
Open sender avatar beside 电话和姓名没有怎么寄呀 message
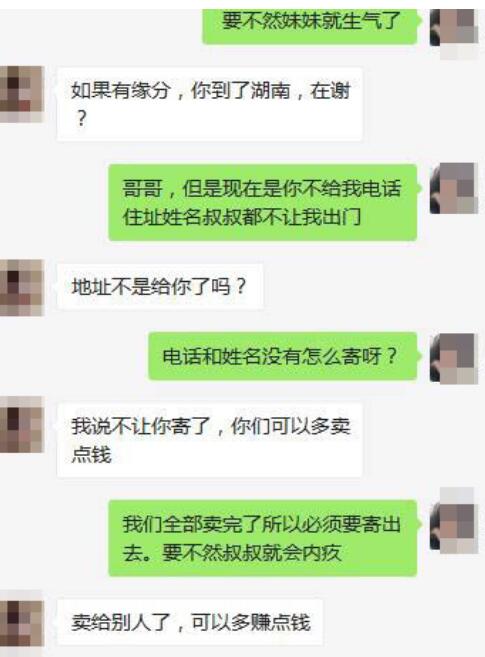pos(454,359)
